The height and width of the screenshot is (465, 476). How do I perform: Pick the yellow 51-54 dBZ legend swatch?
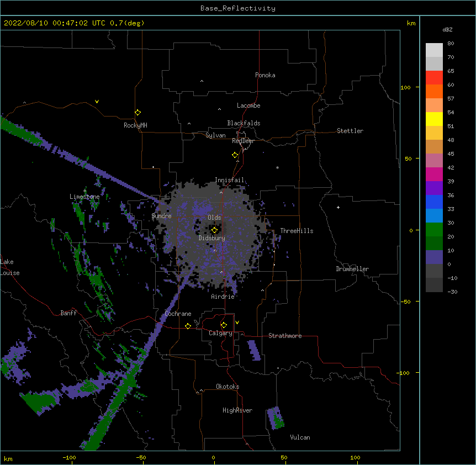coord(434,119)
